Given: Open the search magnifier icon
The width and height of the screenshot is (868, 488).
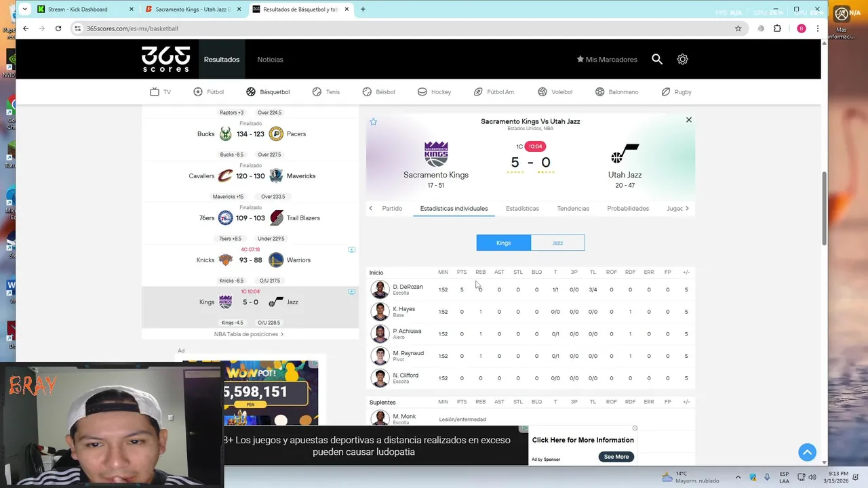Looking at the screenshot, I should [x=657, y=59].
